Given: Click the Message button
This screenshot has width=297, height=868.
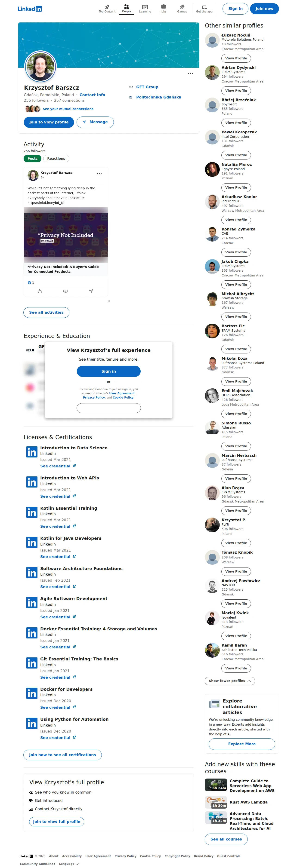Looking at the screenshot, I should (x=95, y=122).
